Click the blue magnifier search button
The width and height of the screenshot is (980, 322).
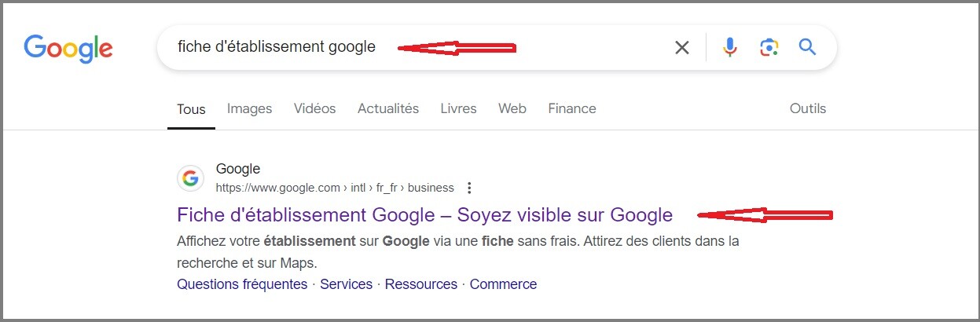tap(808, 48)
